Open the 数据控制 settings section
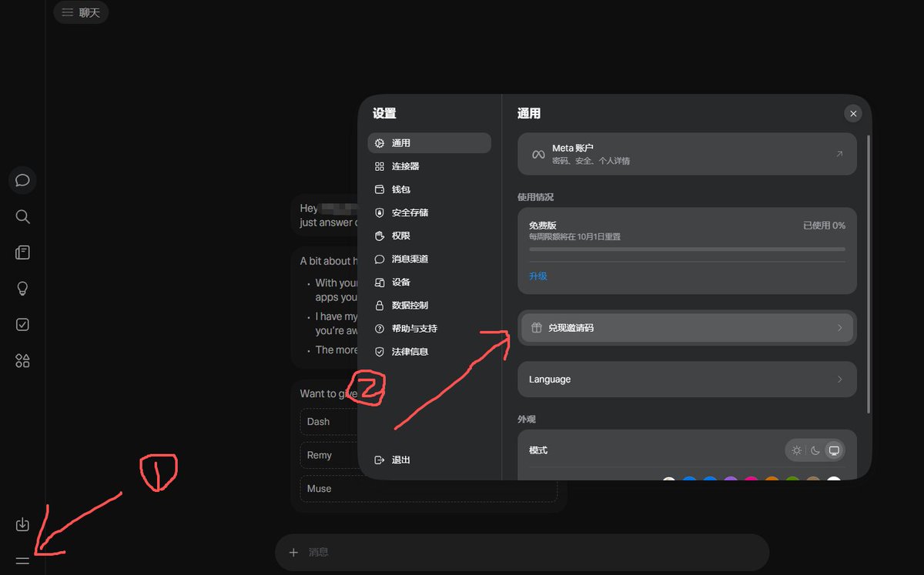The image size is (924, 575). click(429, 305)
